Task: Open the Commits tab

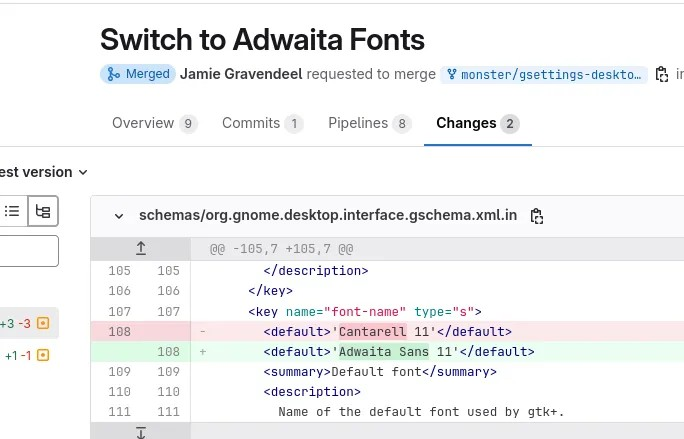Action: point(263,123)
